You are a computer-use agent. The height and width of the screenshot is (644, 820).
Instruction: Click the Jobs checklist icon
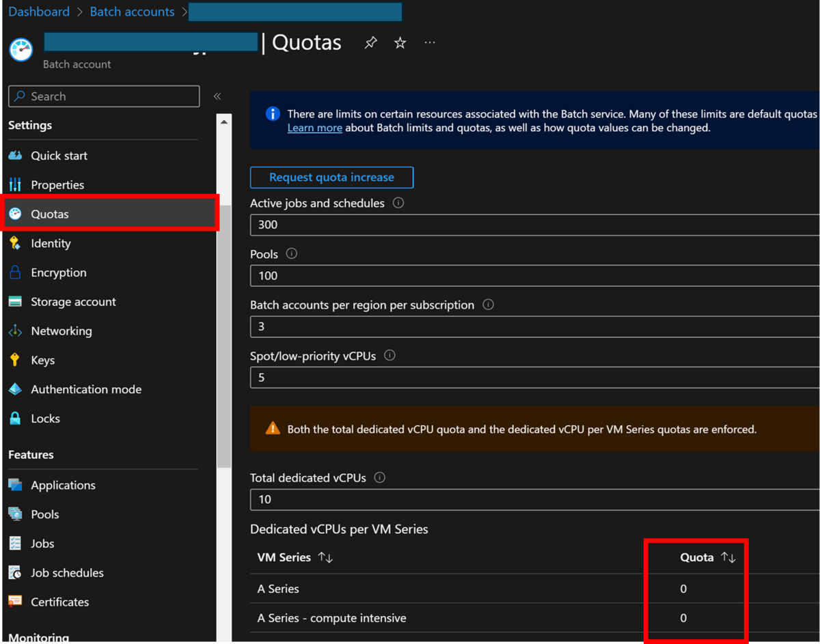[x=15, y=544]
